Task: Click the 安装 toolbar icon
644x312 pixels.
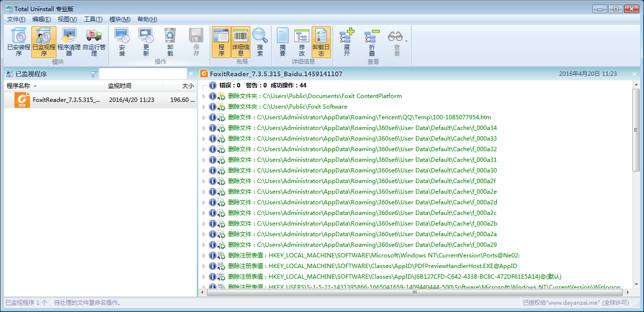Action: click(122, 42)
